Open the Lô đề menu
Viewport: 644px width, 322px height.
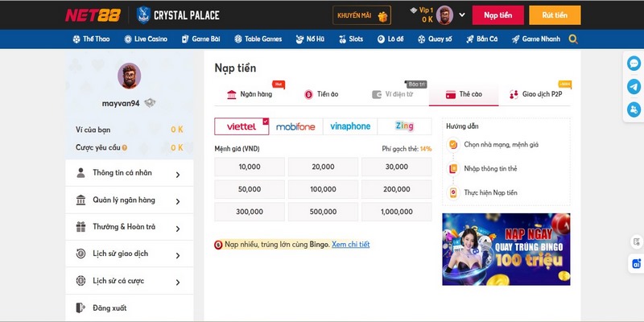[390, 39]
